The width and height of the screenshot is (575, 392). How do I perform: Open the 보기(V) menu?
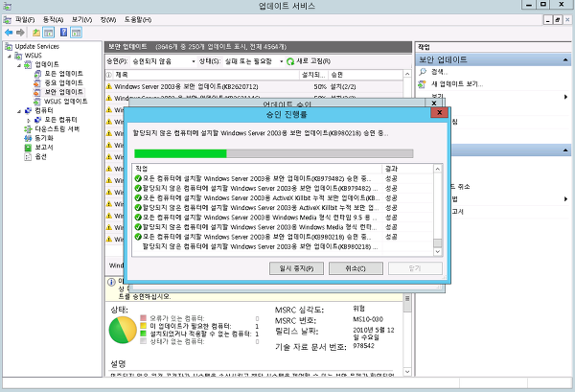[x=81, y=20]
